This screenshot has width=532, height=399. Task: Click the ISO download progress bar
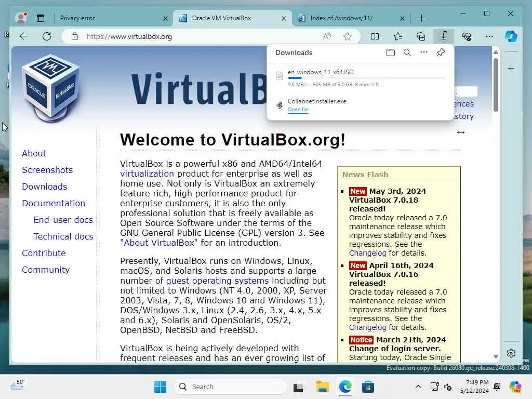pyautogui.click(x=366, y=78)
